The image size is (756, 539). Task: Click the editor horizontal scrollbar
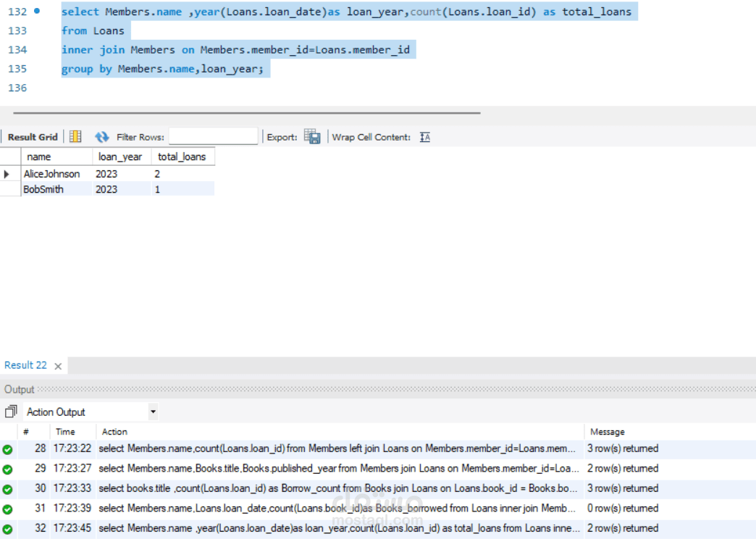(x=247, y=113)
